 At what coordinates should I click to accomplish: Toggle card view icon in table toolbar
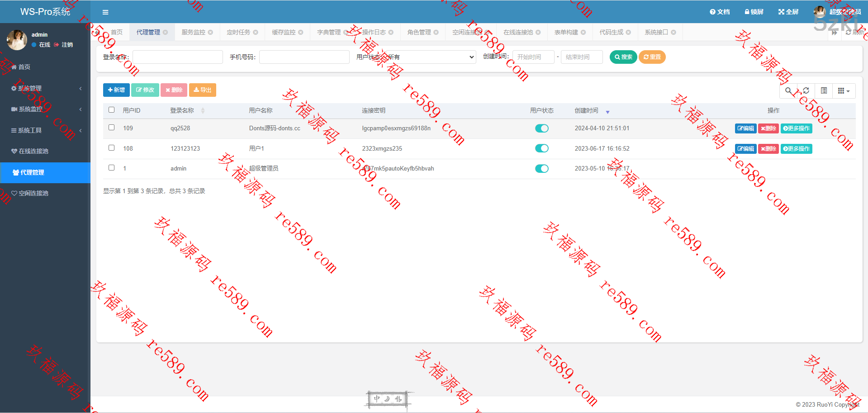click(x=824, y=91)
